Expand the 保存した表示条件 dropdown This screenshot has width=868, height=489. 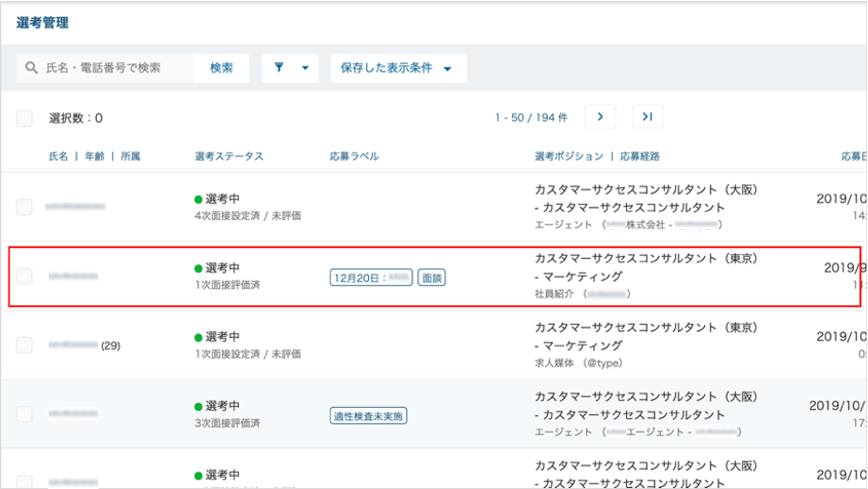(399, 68)
